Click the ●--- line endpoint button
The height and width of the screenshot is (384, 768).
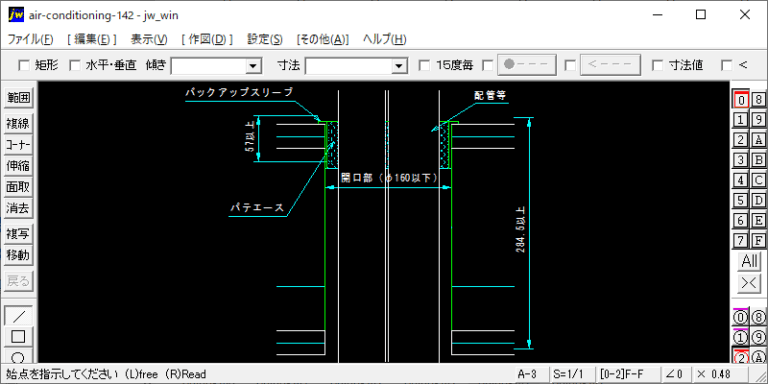click(x=527, y=65)
